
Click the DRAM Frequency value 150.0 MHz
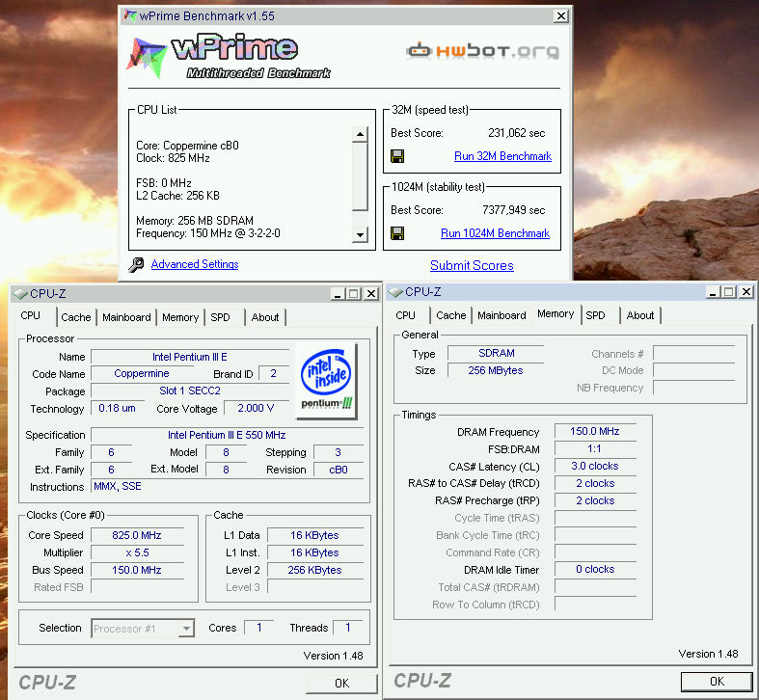(x=595, y=431)
